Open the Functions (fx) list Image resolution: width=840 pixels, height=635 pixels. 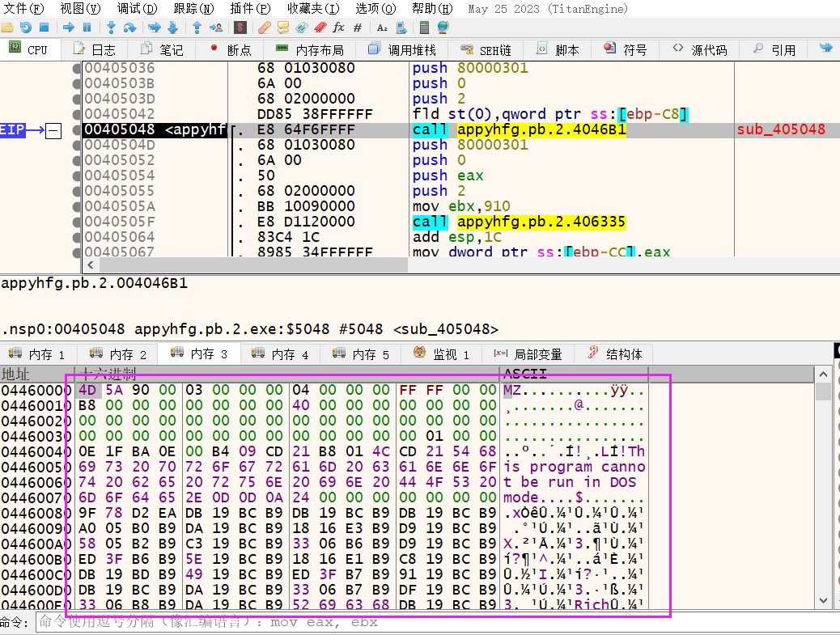click(x=338, y=28)
